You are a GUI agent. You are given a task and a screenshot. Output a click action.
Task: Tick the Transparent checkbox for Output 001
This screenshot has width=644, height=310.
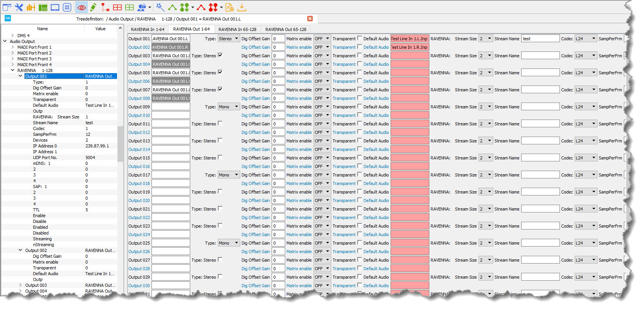coord(360,38)
